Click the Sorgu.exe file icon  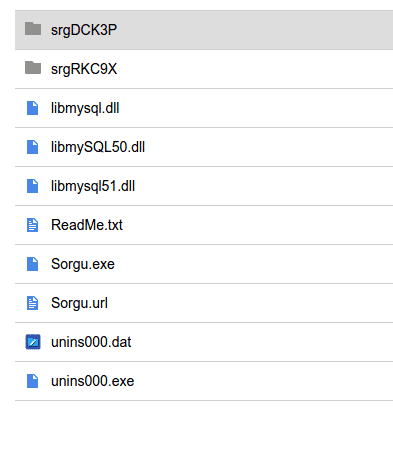point(33,264)
